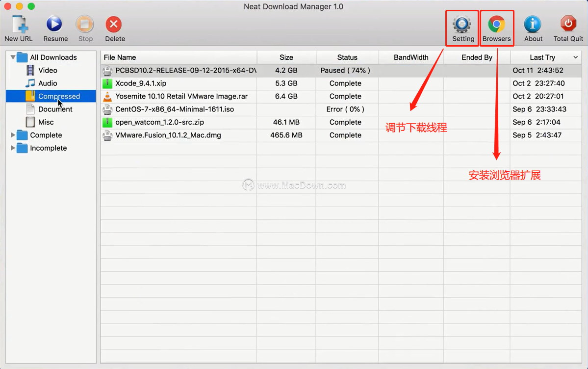
Task: Expand the Incomplete folder triangle
Action: (13, 148)
